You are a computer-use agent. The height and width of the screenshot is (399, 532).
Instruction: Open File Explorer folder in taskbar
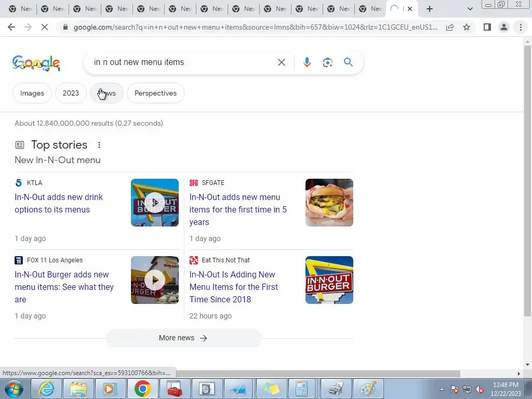click(78, 389)
